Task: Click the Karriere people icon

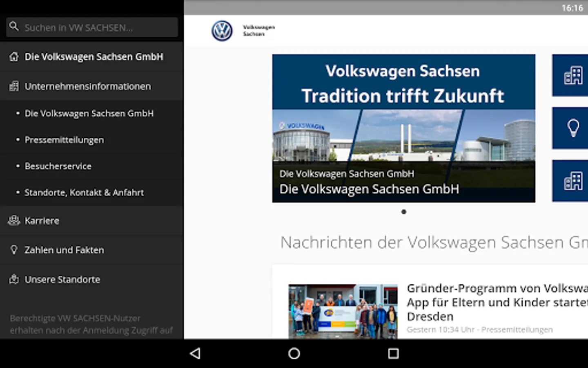Action: pyautogui.click(x=14, y=220)
